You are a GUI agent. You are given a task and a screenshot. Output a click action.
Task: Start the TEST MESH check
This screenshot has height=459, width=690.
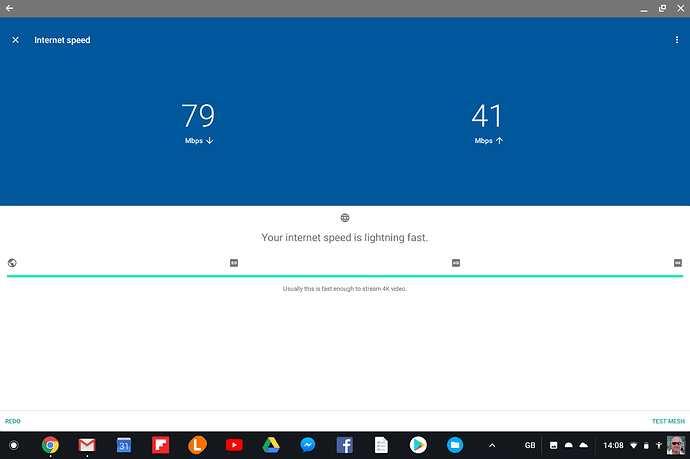pyautogui.click(x=668, y=421)
